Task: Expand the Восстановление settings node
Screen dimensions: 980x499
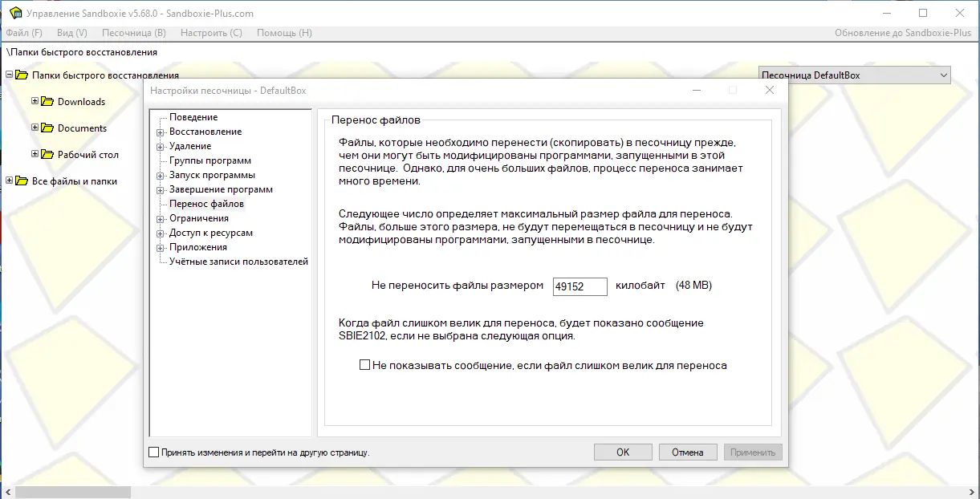Action: (161, 132)
